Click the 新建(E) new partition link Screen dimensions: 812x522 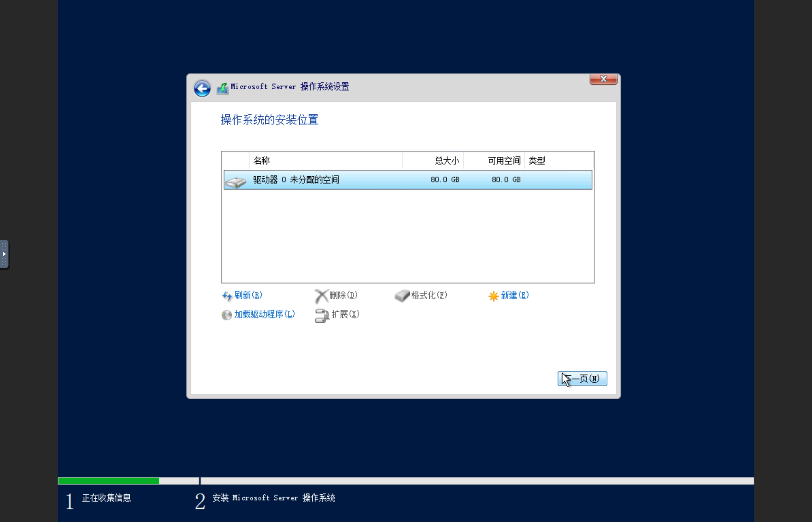515,295
